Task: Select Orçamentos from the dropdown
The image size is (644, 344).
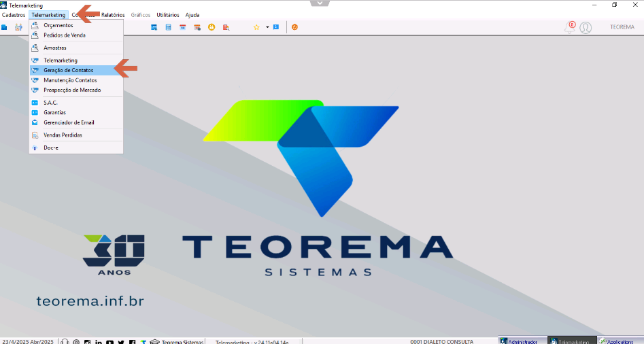Action: (76, 25)
